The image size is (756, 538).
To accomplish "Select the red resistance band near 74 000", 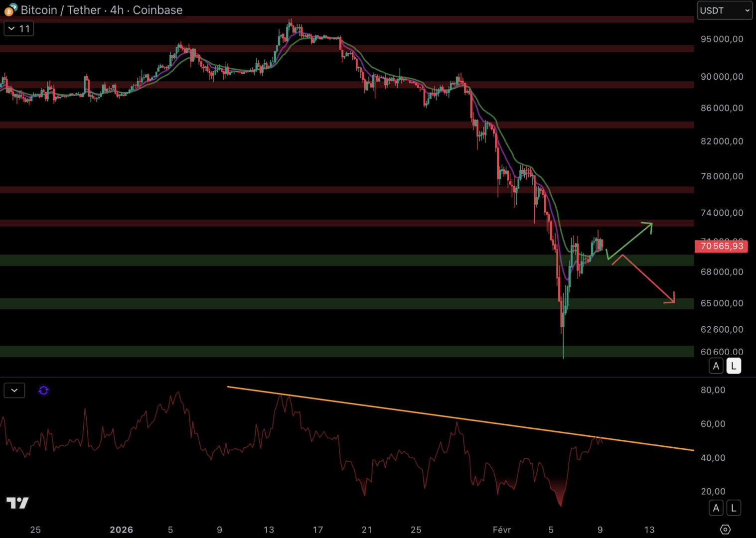I will click(x=299, y=223).
